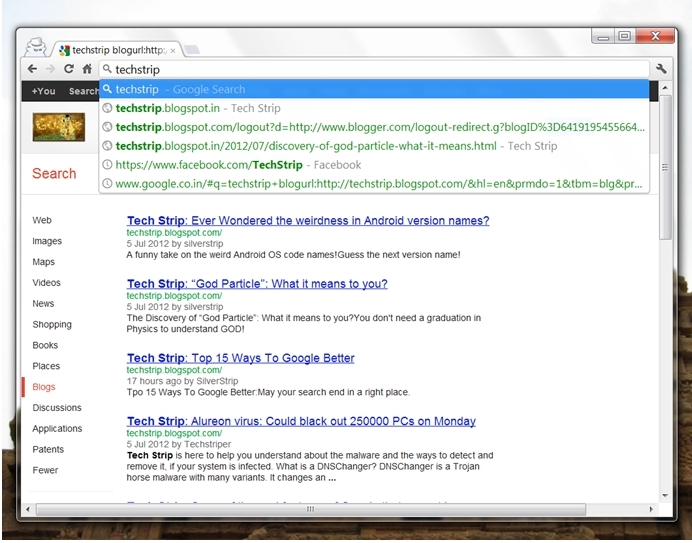Collapse filters with Fewer

(x=45, y=470)
